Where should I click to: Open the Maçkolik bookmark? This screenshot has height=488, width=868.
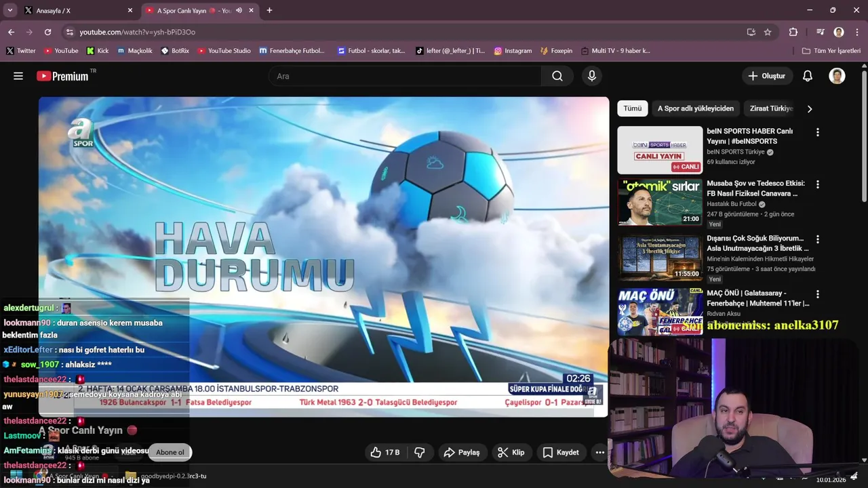134,51
